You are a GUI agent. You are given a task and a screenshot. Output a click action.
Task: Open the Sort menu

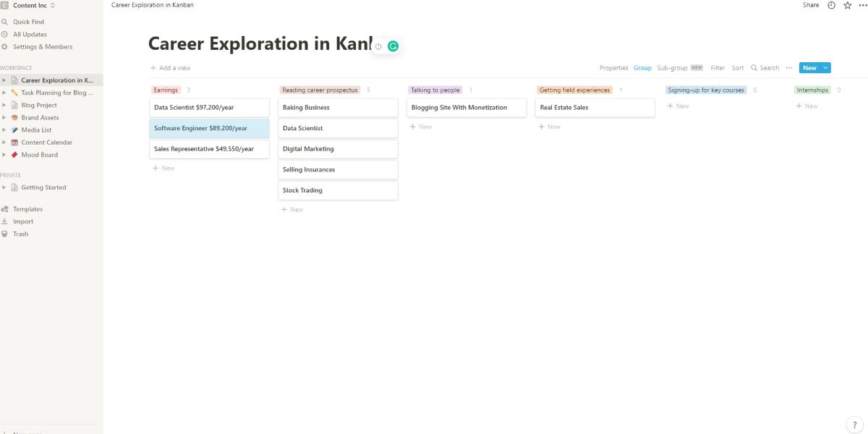click(x=737, y=68)
